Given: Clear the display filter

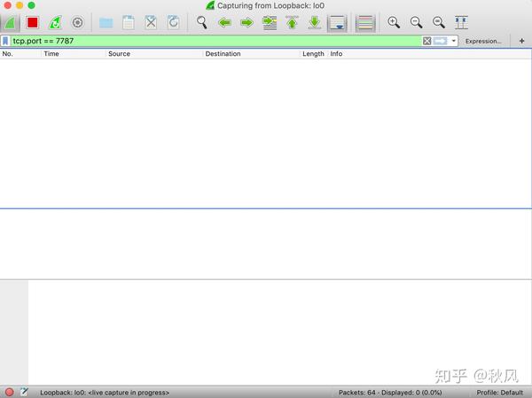Looking at the screenshot, I should (426, 41).
